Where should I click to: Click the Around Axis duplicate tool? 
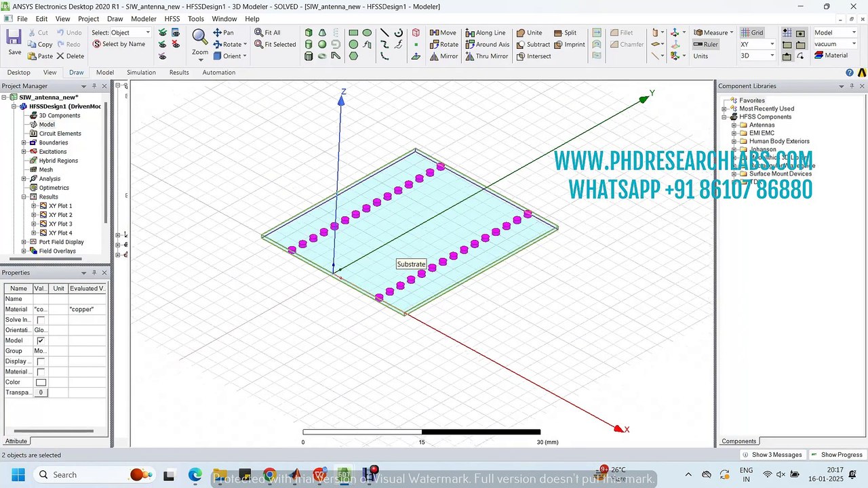(x=487, y=45)
